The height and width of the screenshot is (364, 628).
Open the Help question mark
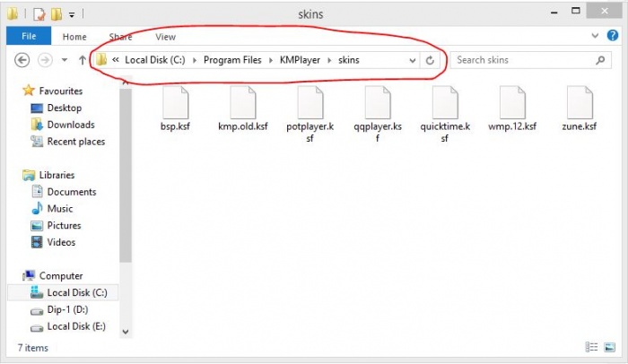(613, 36)
